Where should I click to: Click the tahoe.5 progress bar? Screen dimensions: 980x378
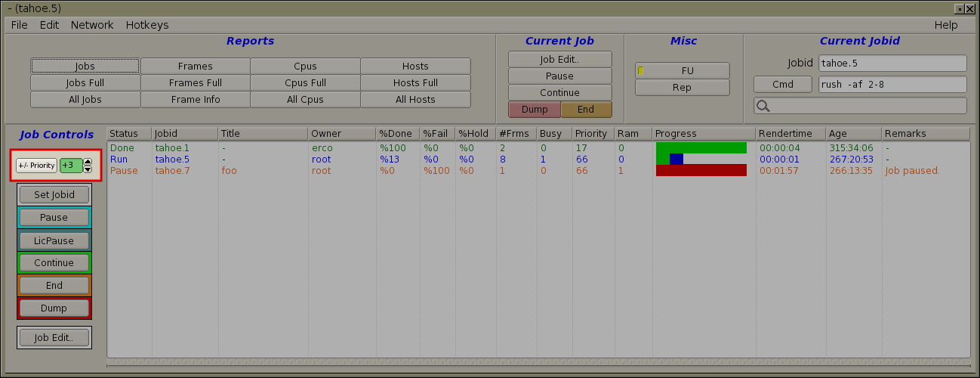[701, 159]
